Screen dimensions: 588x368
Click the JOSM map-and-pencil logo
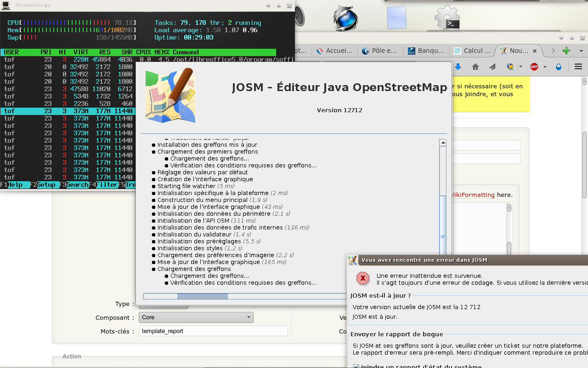coord(170,95)
